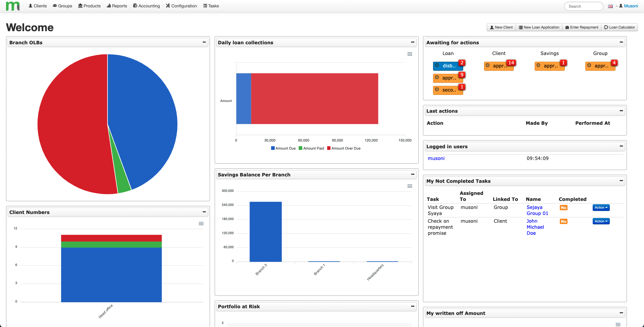The height and width of the screenshot is (327, 644).
Task: Open the John Michael Doe client link
Action: [x=535, y=227]
